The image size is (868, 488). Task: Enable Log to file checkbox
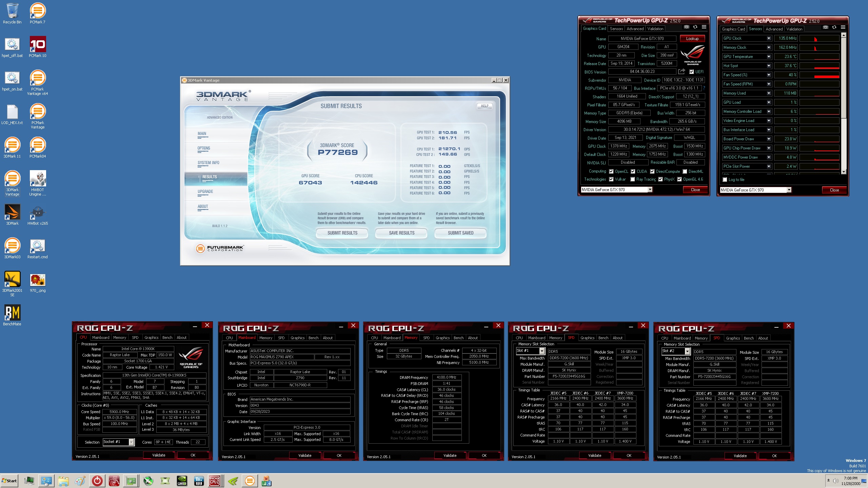click(x=725, y=179)
